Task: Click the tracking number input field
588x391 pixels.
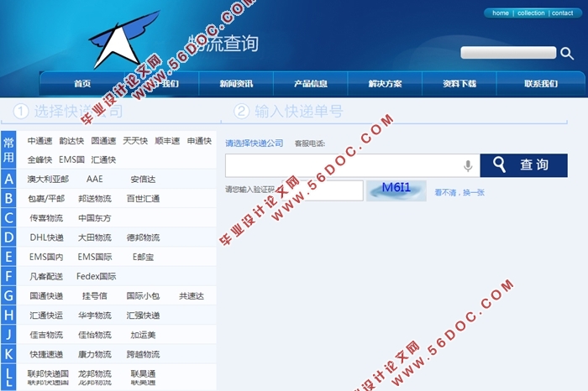Action: tap(344, 165)
